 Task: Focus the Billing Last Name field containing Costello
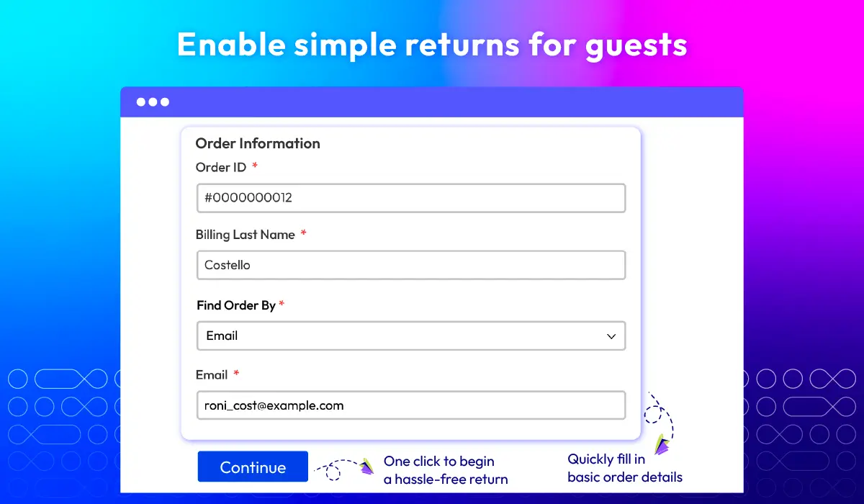(x=411, y=265)
